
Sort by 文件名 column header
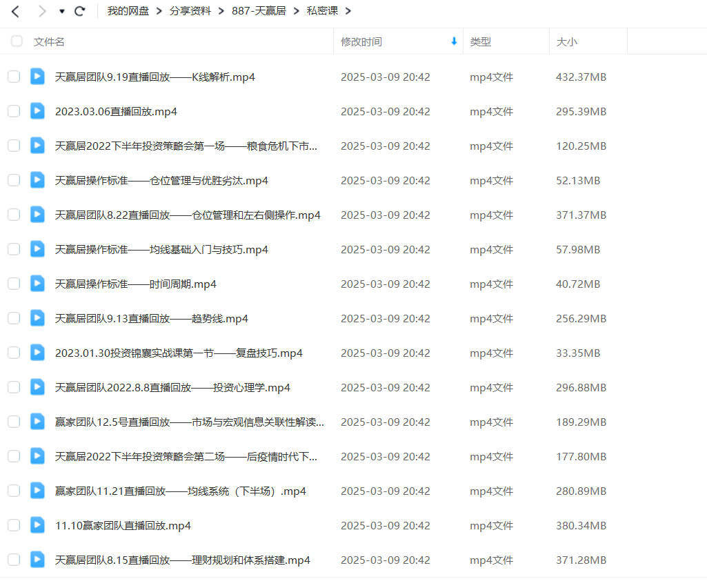(x=49, y=42)
